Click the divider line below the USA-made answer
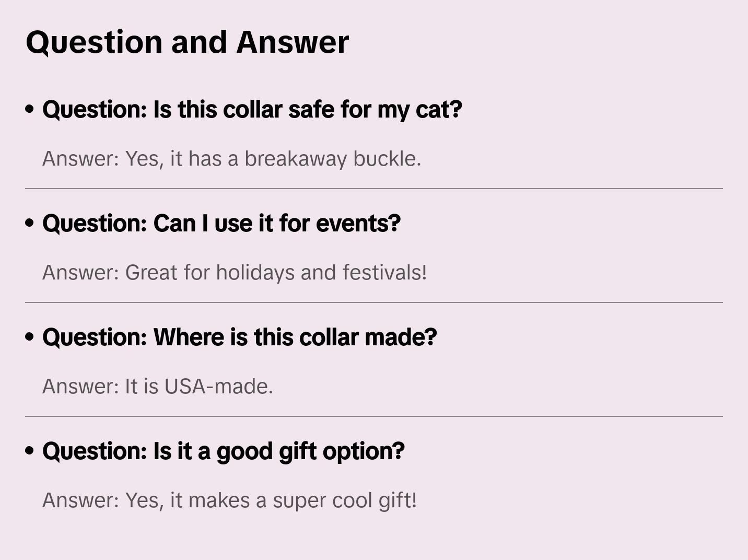 (374, 416)
